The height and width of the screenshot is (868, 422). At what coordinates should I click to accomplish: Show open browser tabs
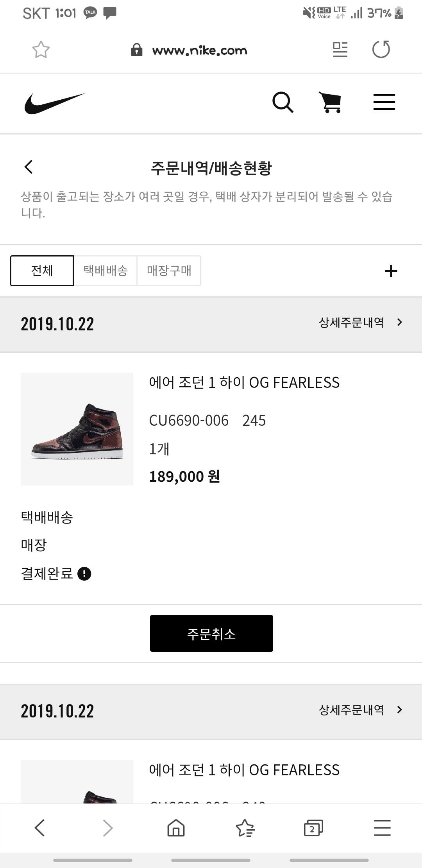click(x=313, y=828)
